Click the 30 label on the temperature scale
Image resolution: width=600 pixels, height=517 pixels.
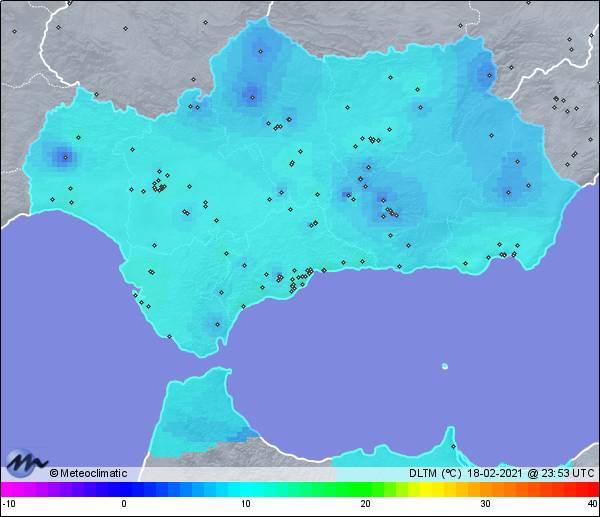click(486, 504)
